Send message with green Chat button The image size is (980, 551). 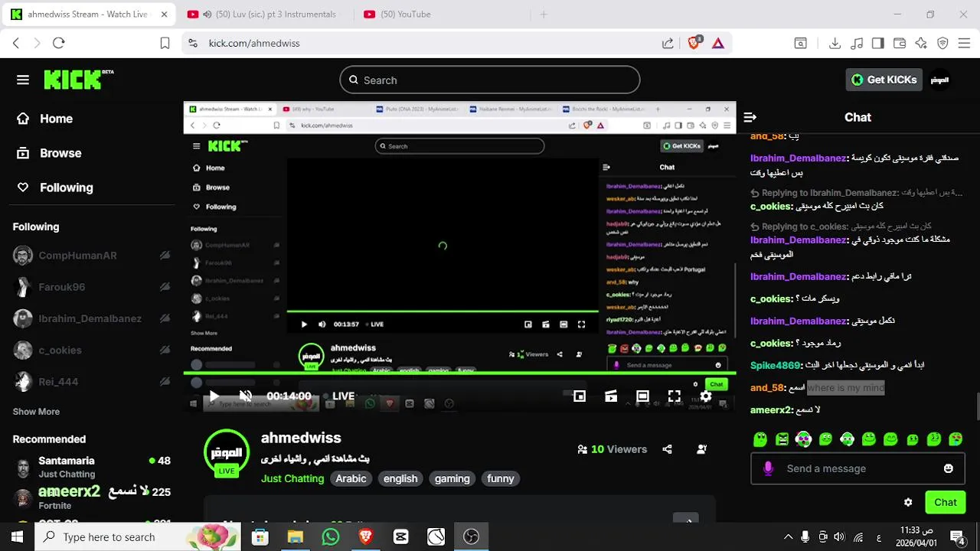(945, 503)
